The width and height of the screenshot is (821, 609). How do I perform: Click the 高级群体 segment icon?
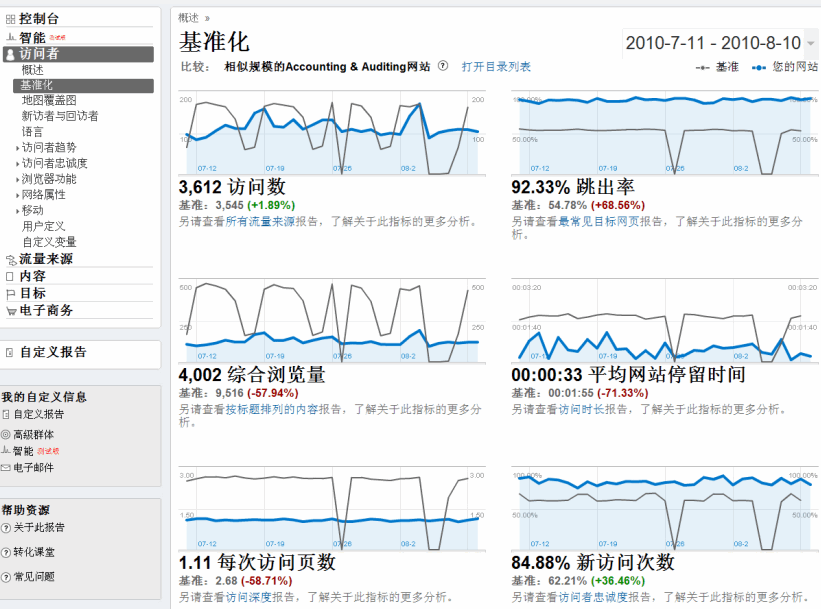6,435
